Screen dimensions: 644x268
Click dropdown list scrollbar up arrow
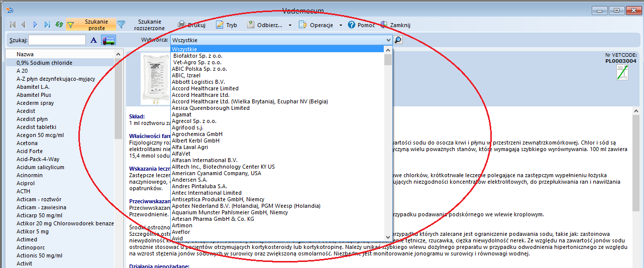[388, 49]
